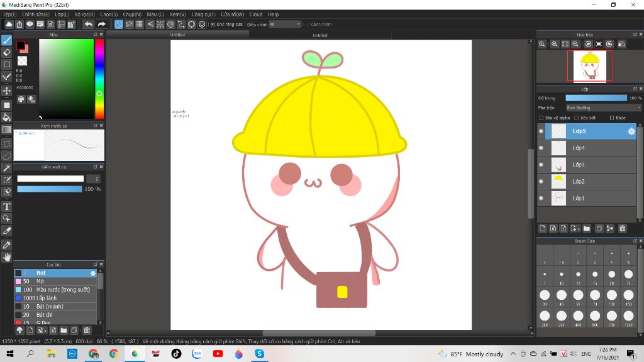Open Tệp file menu
The image size is (644, 362).
point(9,14)
